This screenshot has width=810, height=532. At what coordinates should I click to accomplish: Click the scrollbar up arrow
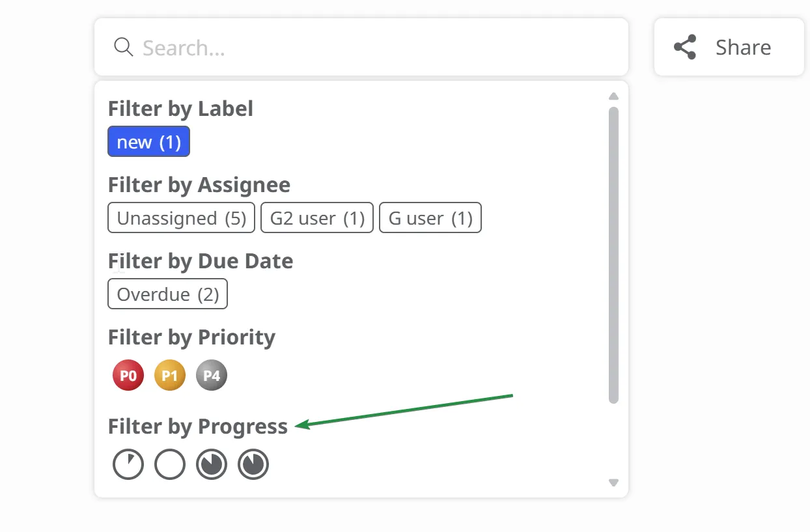(613, 96)
